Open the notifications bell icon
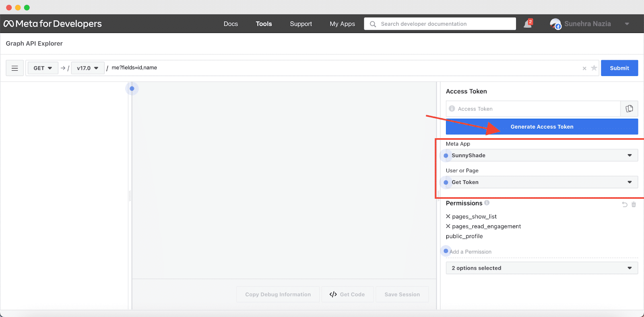644x317 pixels. click(528, 24)
